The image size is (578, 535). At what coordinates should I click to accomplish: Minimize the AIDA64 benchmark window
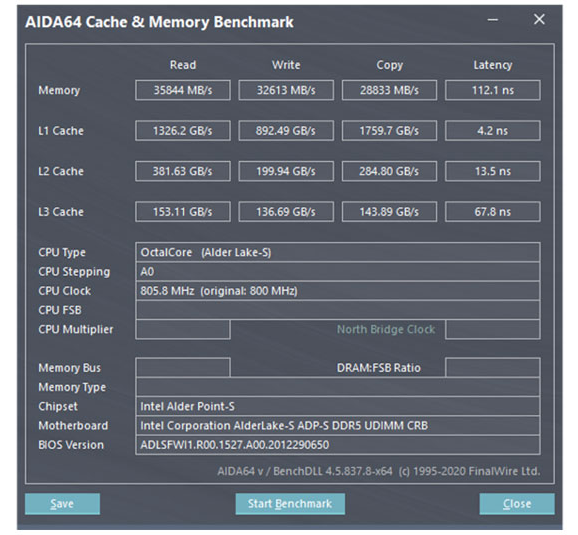[x=493, y=20]
